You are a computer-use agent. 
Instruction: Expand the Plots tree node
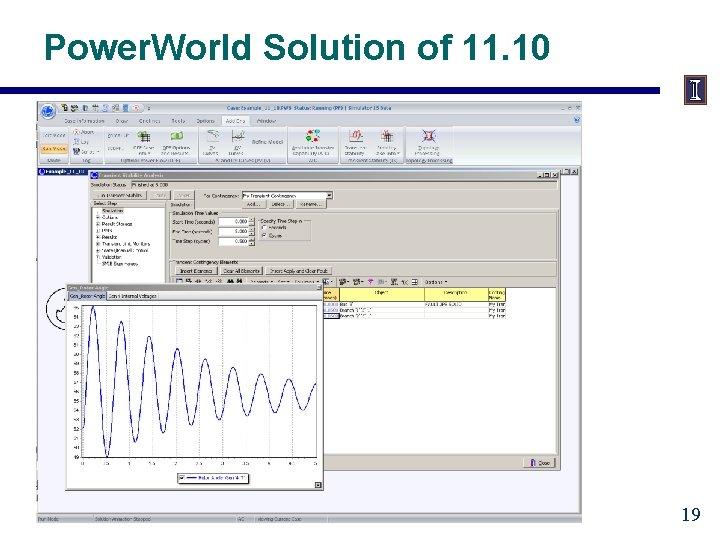(97, 231)
